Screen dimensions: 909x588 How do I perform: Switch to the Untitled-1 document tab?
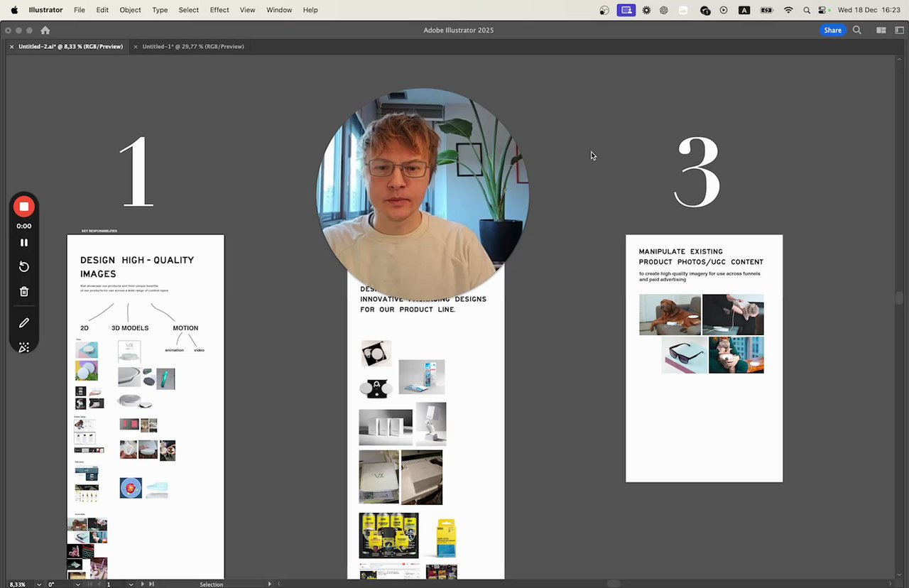193,47
